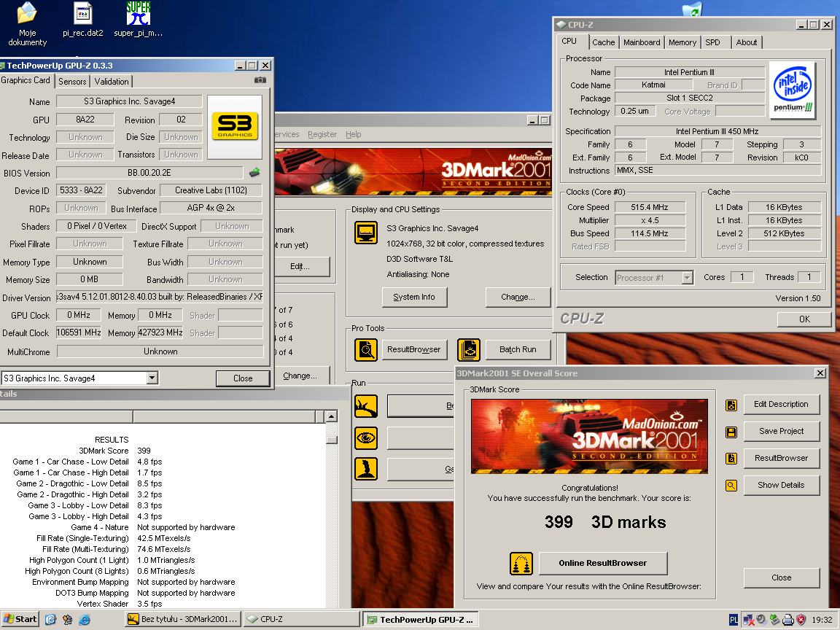This screenshot has height=630, width=840.
Task: Click the ResultBrowser button in Pro Tools
Action: tap(413, 350)
